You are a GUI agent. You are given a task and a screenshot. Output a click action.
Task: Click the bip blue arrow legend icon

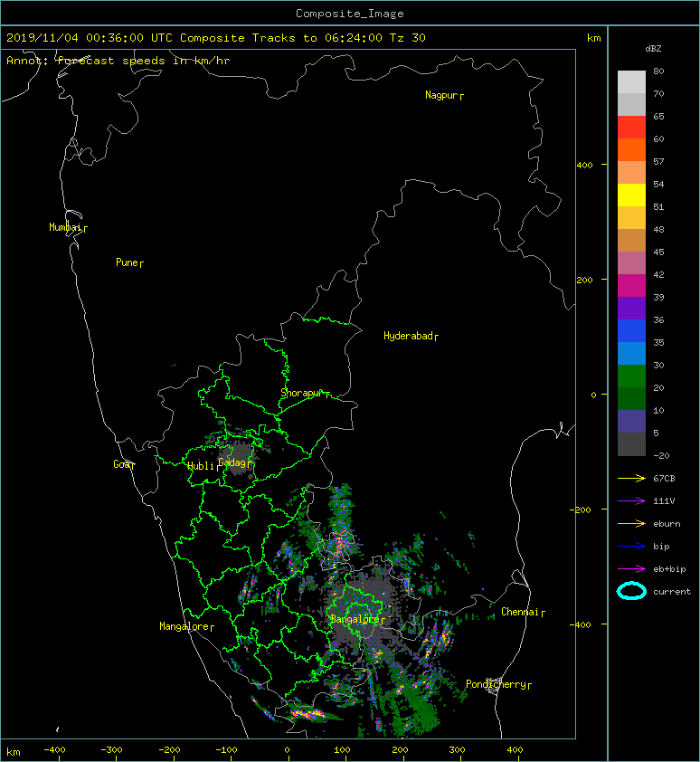pos(631,547)
